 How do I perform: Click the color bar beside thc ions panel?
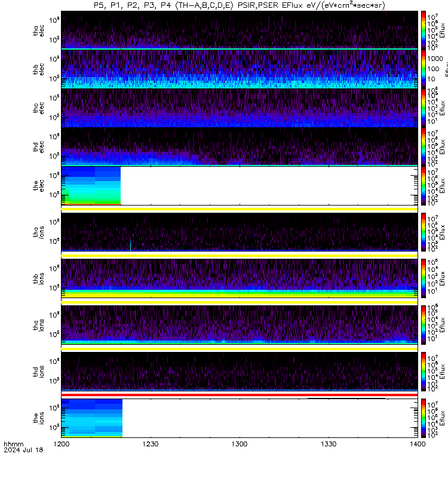tap(424, 325)
